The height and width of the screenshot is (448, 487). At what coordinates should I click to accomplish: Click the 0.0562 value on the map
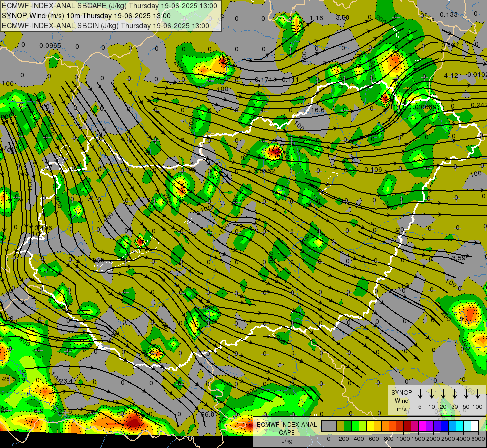point(264,171)
